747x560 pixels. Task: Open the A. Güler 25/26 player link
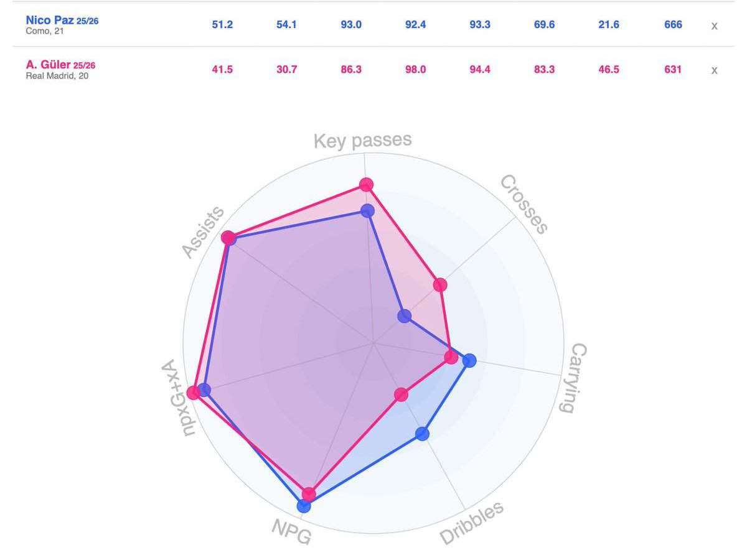[x=60, y=65]
